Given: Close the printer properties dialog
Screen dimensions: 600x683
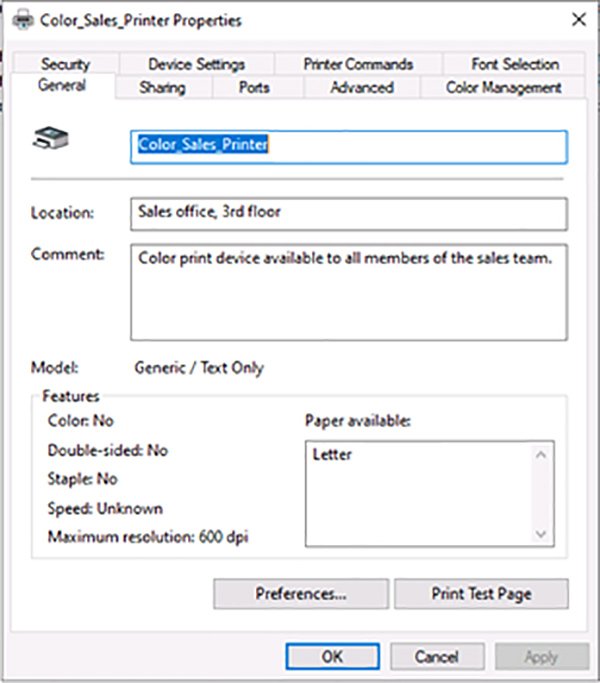Looking at the screenshot, I should click(x=577, y=20).
